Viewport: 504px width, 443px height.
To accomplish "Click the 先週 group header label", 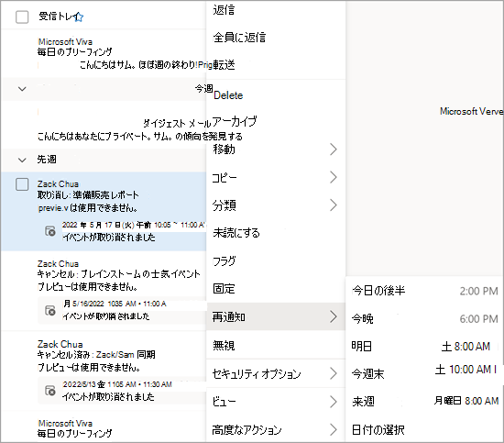I will (47, 160).
